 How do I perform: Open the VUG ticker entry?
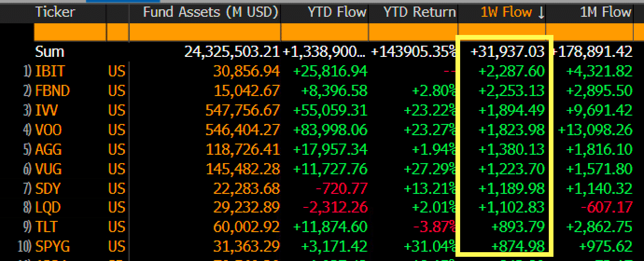click(x=49, y=169)
